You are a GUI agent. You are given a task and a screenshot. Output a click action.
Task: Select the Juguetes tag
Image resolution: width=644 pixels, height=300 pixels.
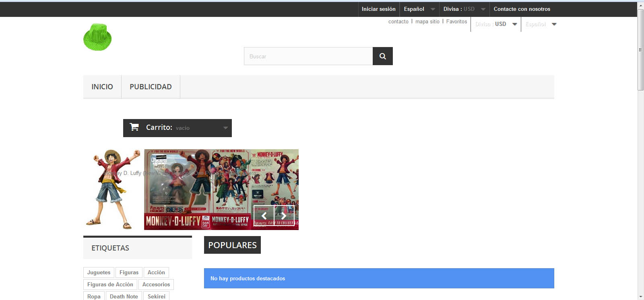click(99, 272)
